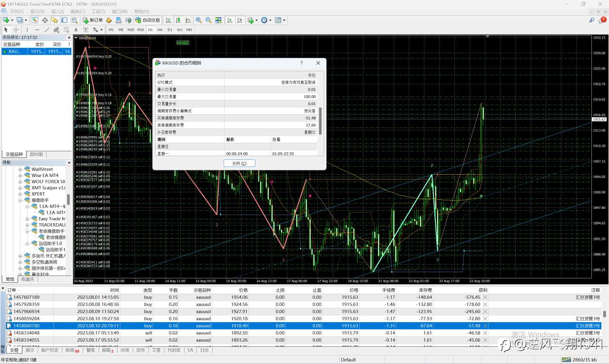This screenshot has height=364, width=609.
Task: Switch to the 账户历史 terminal tab
Action: (x=49, y=350)
